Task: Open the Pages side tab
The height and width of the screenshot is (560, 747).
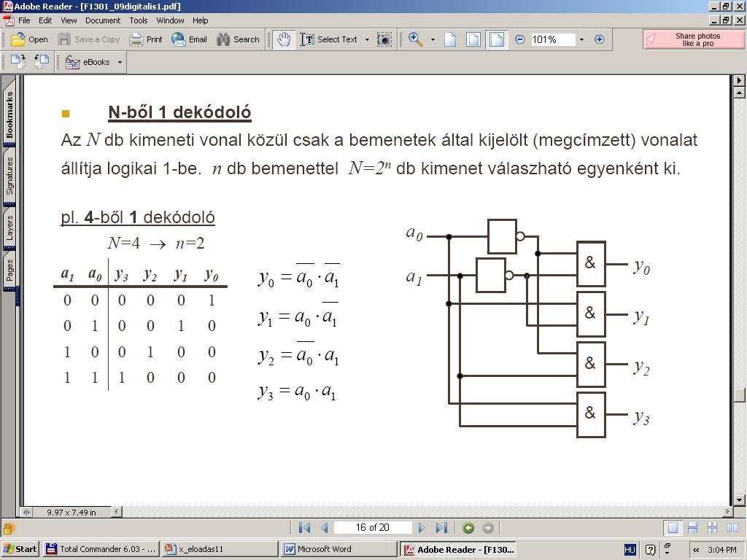Action: [x=9, y=270]
